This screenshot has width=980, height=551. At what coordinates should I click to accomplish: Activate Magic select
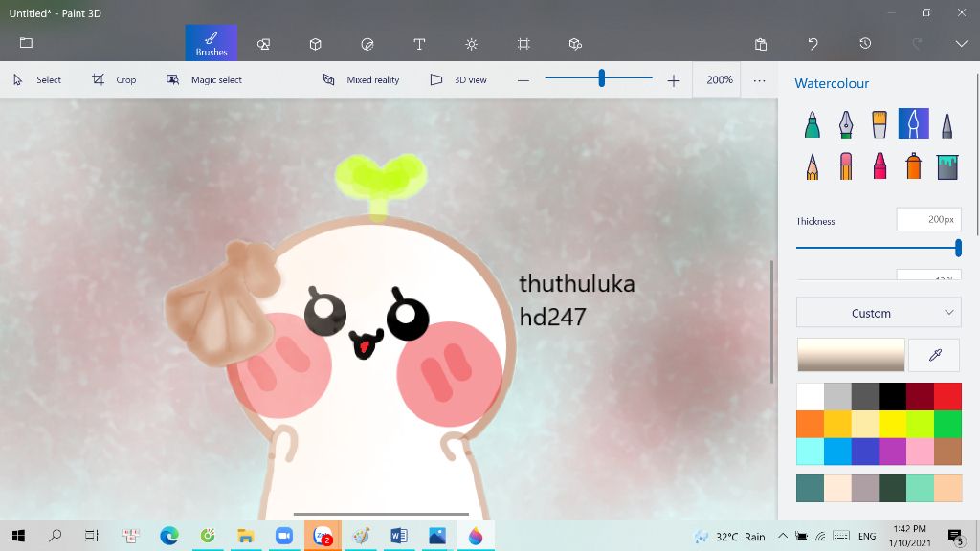pyautogui.click(x=204, y=80)
